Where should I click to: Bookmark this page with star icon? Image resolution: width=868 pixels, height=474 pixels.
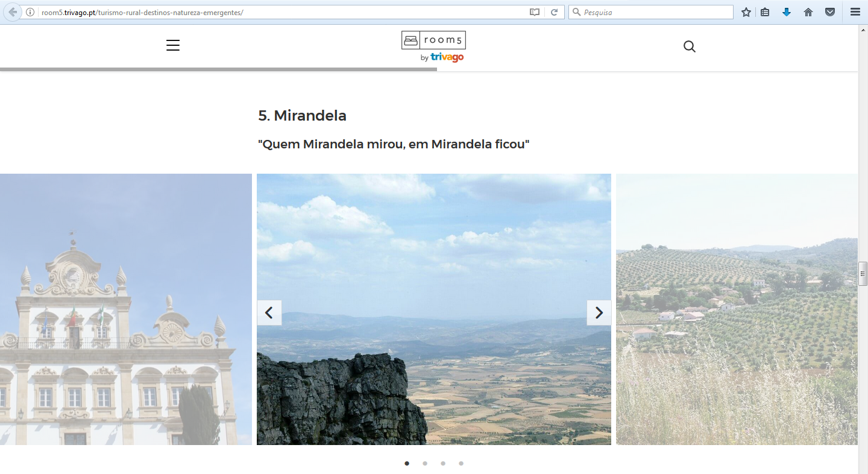click(746, 12)
